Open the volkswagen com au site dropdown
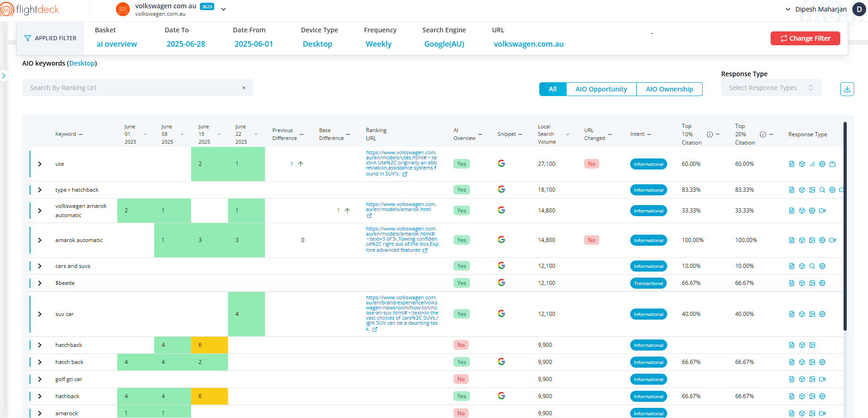The width and height of the screenshot is (868, 418). pyautogui.click(x=223, y=9)
